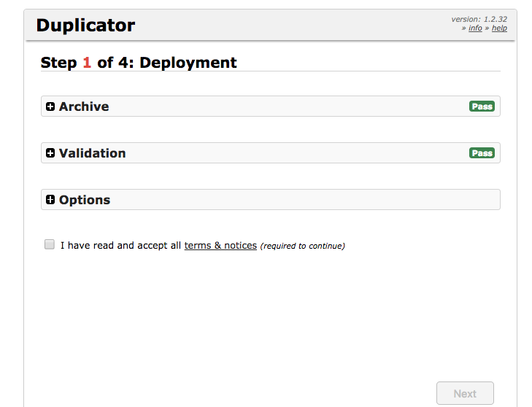Viewport: 532px width, 407px height.
Task: Tick the accept terms and notices checkbox
Action: 50,245
